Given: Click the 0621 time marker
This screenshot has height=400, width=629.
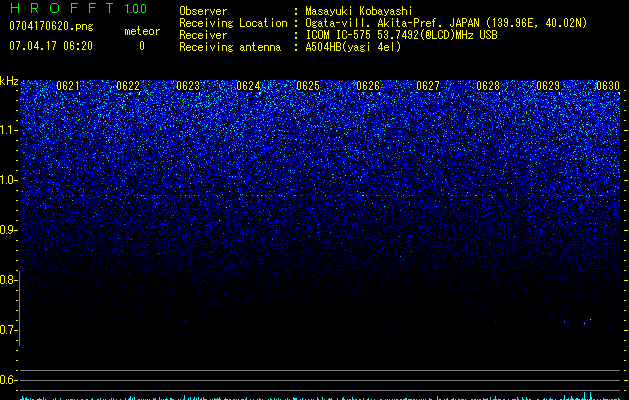Looking at the screenshot, I should [x=68, y=86].
